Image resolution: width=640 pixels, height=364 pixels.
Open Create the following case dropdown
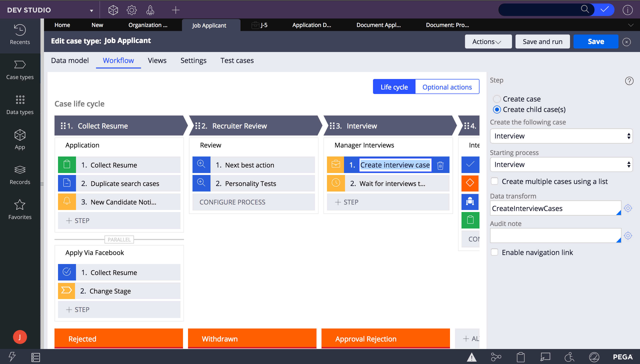561,136
